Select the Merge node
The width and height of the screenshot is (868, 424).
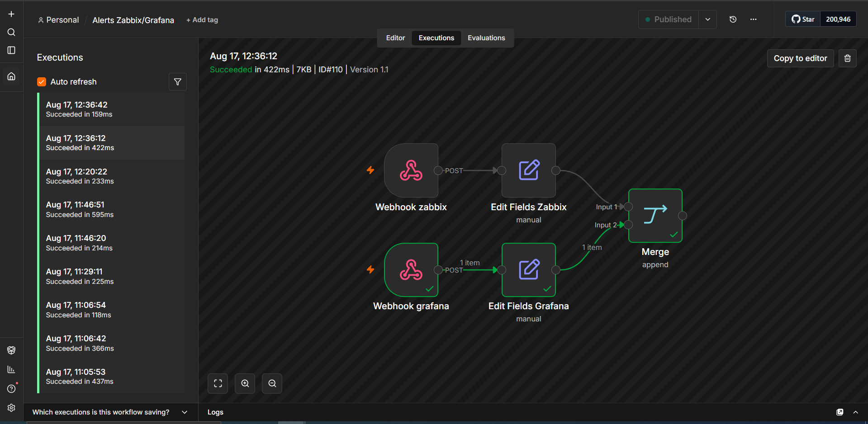point(655,216)
